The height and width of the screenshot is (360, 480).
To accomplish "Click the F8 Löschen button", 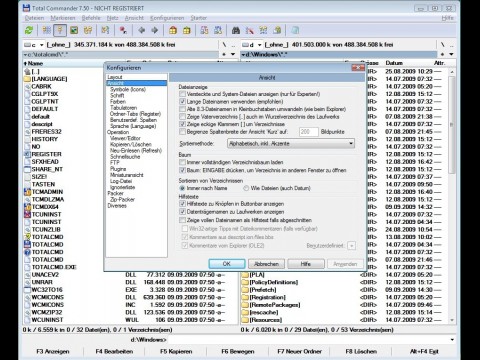I will click(x=361, y=351).
